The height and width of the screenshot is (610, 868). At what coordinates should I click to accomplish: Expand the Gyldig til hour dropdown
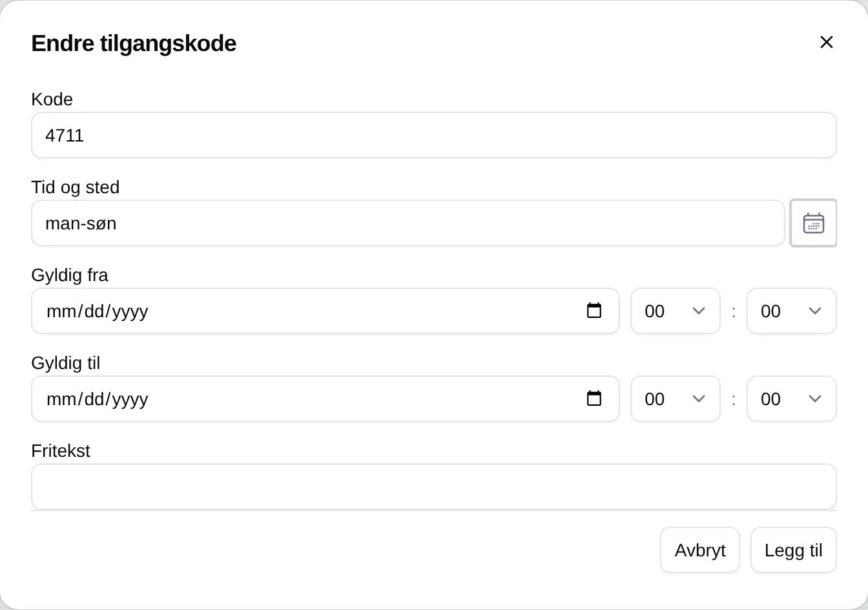[x=676, y=399]
